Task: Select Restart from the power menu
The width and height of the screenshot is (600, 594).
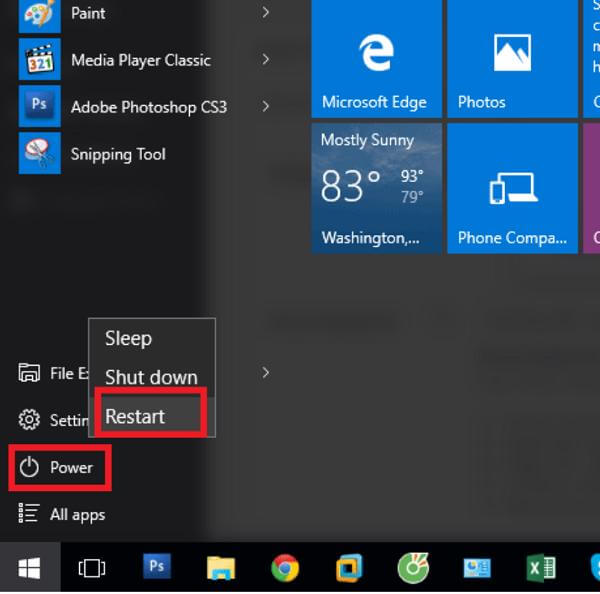Action: click(135, 416)
